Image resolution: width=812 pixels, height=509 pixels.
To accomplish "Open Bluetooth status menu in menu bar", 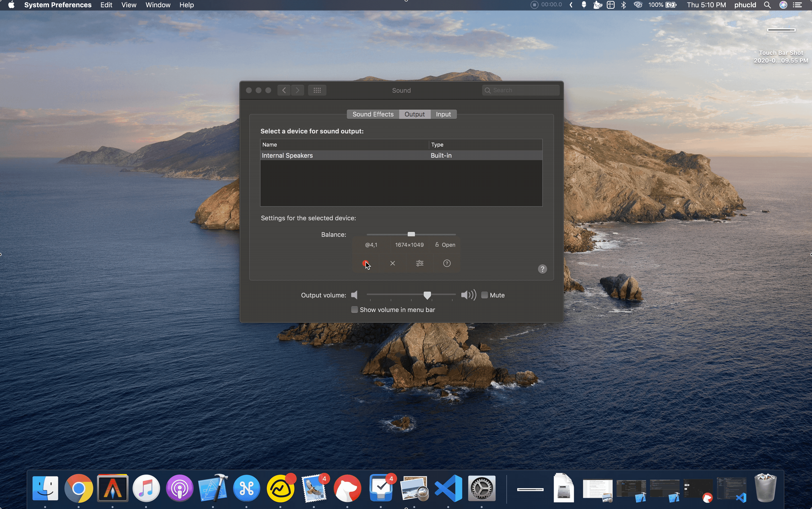I will click(x=624, y=5).
